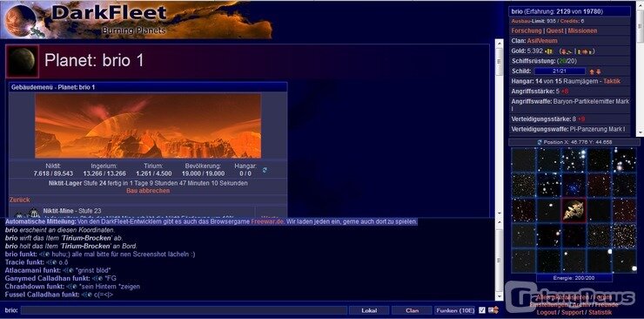Click the refresh icon next to Position coordinates

pyautogui.click(x=540, y=142)
